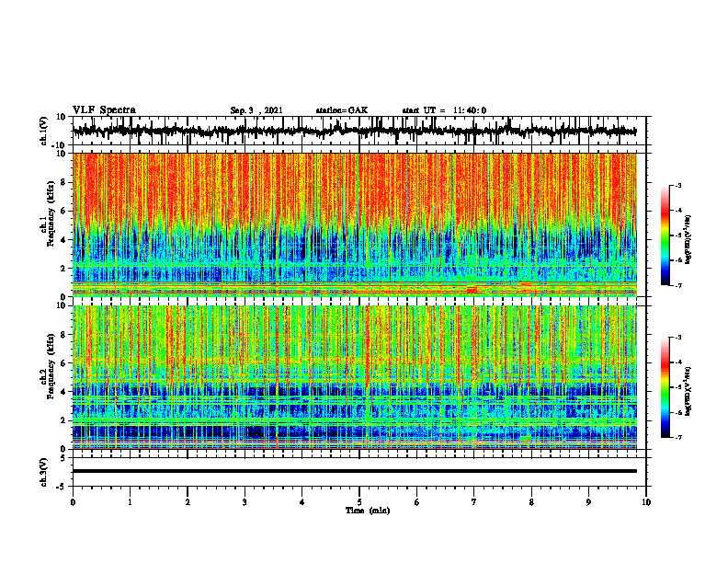The image size is (728, 563).
Task: Click the date 'Sep. 3 , 2021'
Action: pos(256,110)
